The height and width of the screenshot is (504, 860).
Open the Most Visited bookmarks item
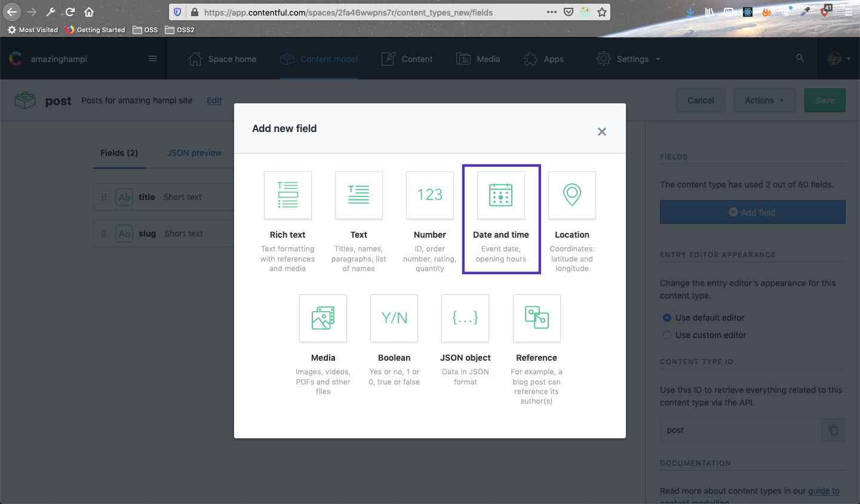(x=33, y=30)
